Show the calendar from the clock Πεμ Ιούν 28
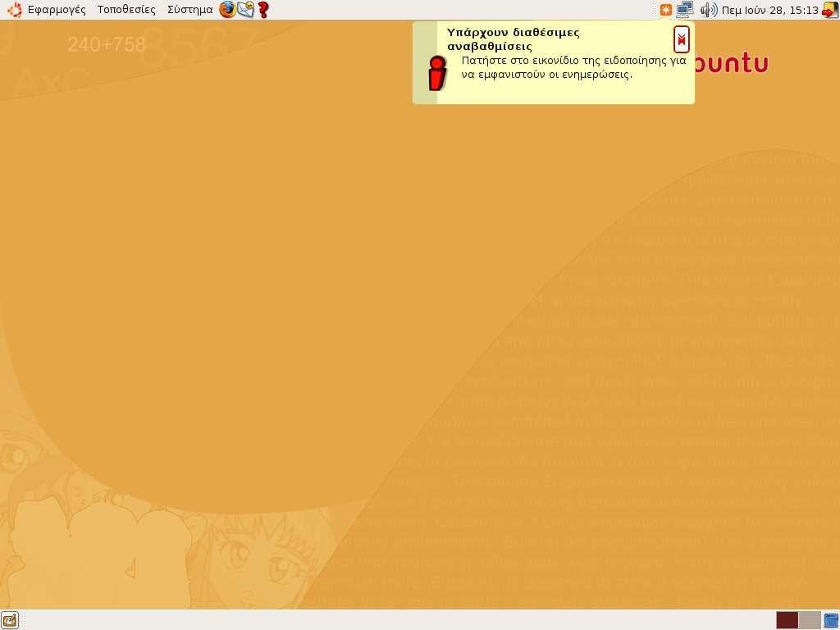The height and width of the screenshot is (630, 840). point(769,10)
